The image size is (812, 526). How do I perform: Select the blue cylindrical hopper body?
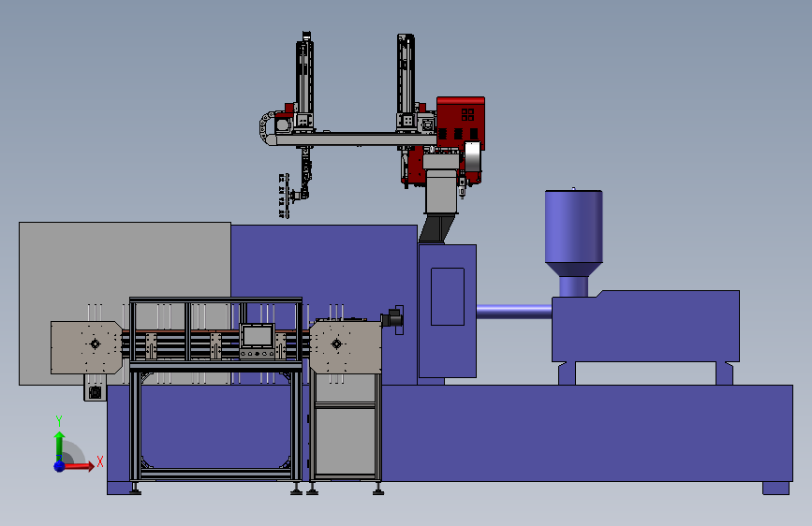point(573,226)
